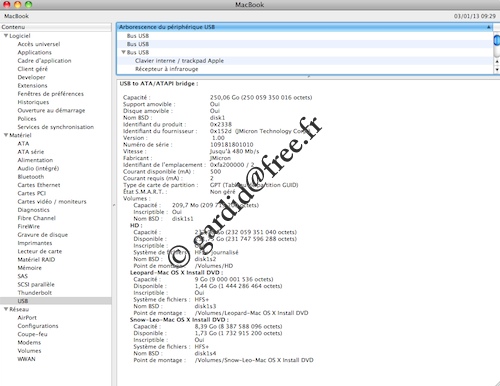Open Alimentation in the sidebar
This screenshot has width=500, height=386.
click(x=35, y=160)
